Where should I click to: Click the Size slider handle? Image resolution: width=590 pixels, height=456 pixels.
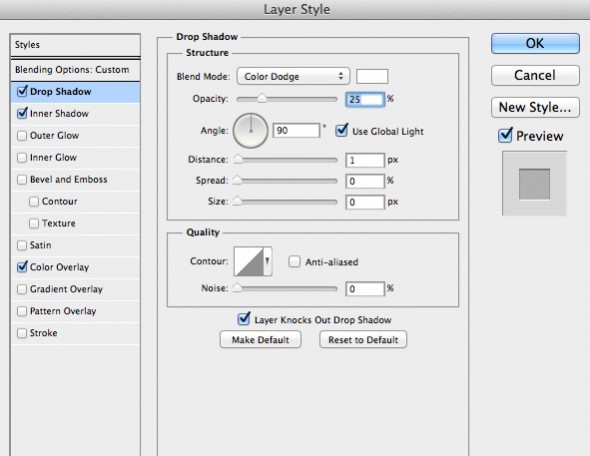click(x=237, y=202)
